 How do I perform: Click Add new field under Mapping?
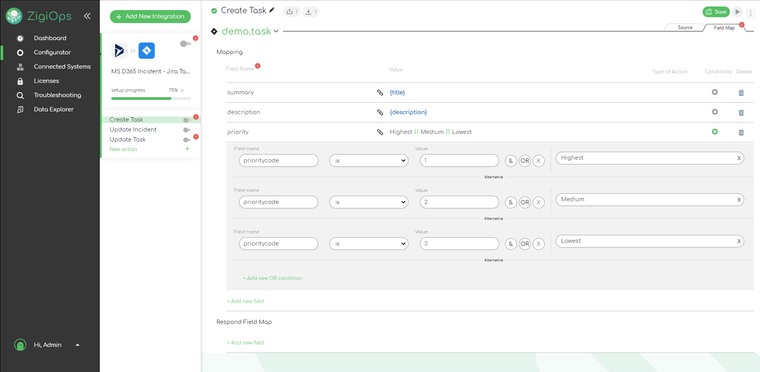click(x=246, y=301)
